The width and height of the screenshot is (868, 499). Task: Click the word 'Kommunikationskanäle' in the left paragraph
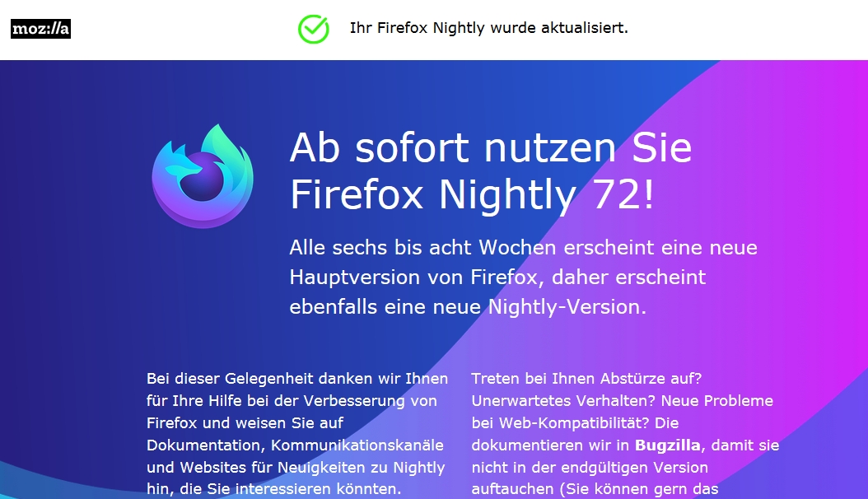pos(357,445)
